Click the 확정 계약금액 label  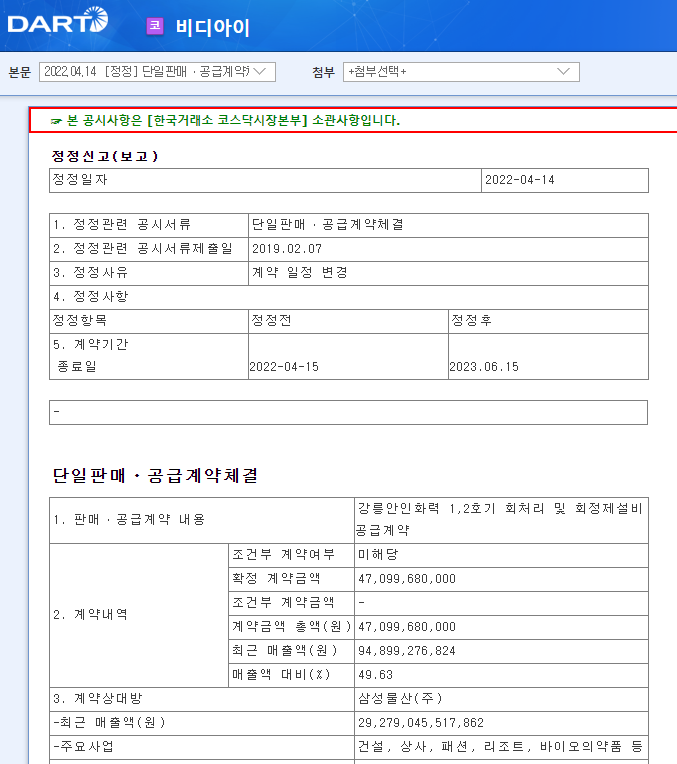276,578
